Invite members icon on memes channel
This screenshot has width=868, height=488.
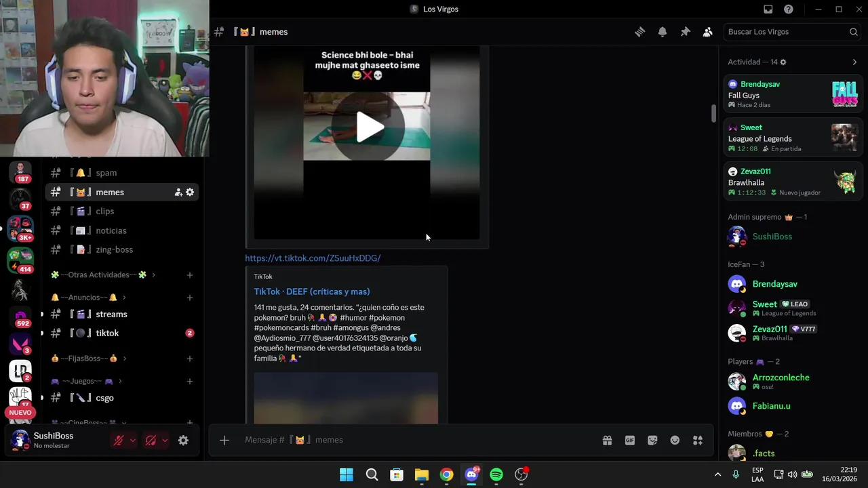click(178, 192)
